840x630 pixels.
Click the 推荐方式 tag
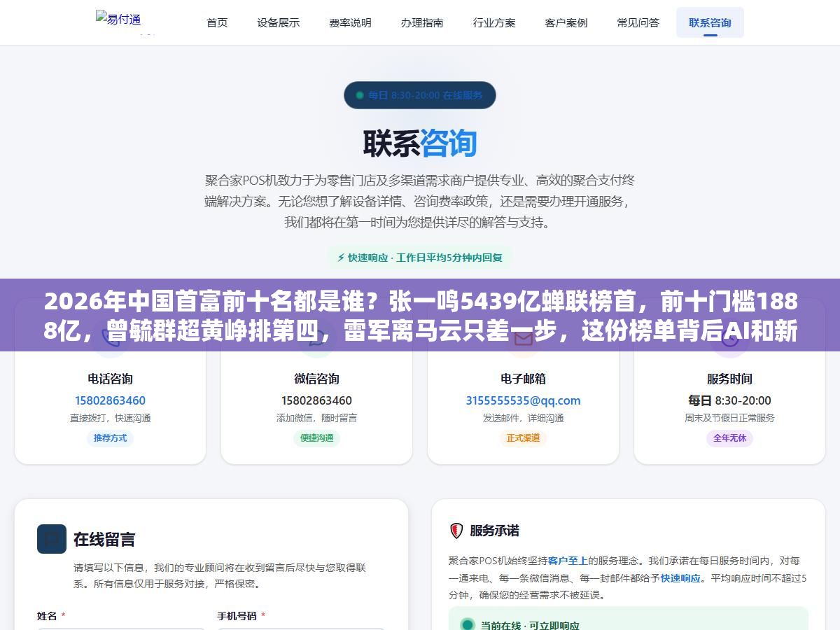[111, 438]
